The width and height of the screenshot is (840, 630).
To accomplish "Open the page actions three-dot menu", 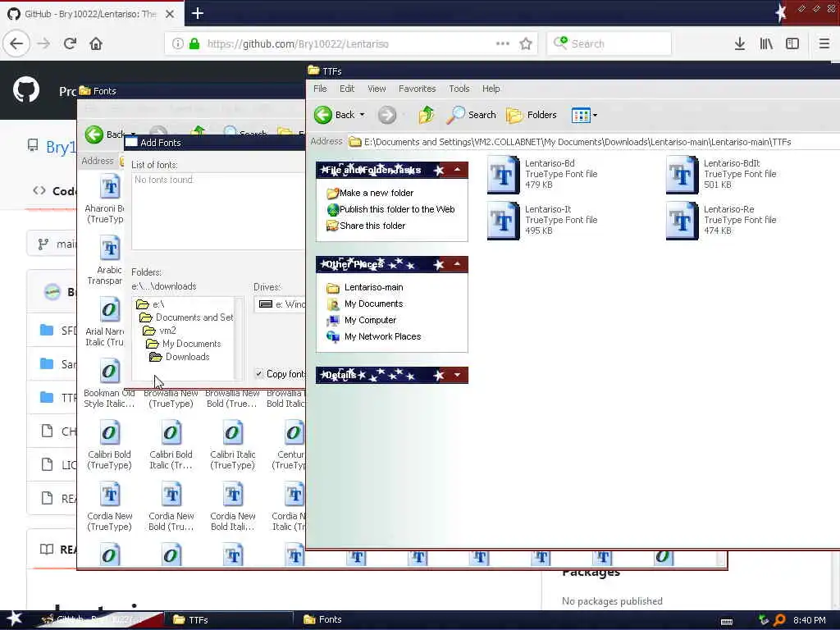I will coord(503,43).
